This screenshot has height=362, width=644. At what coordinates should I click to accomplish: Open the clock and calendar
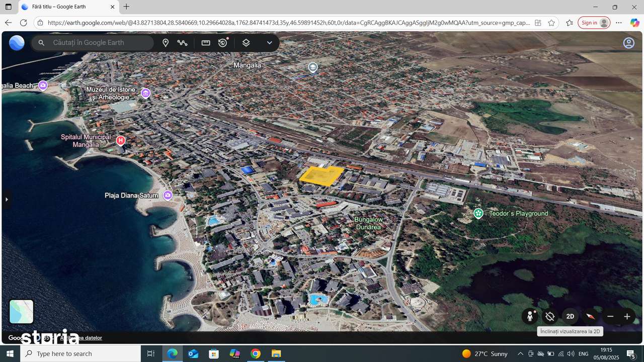pyautogui.click(x=606, y=353)
